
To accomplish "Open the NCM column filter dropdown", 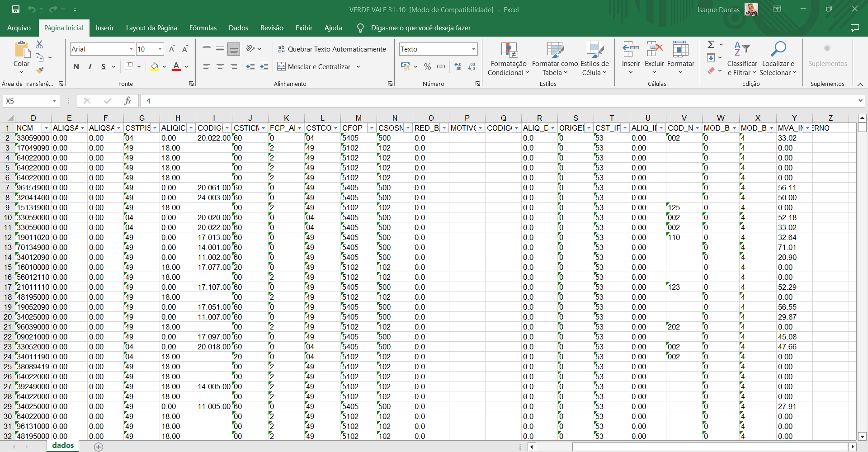I will [46, 128].
